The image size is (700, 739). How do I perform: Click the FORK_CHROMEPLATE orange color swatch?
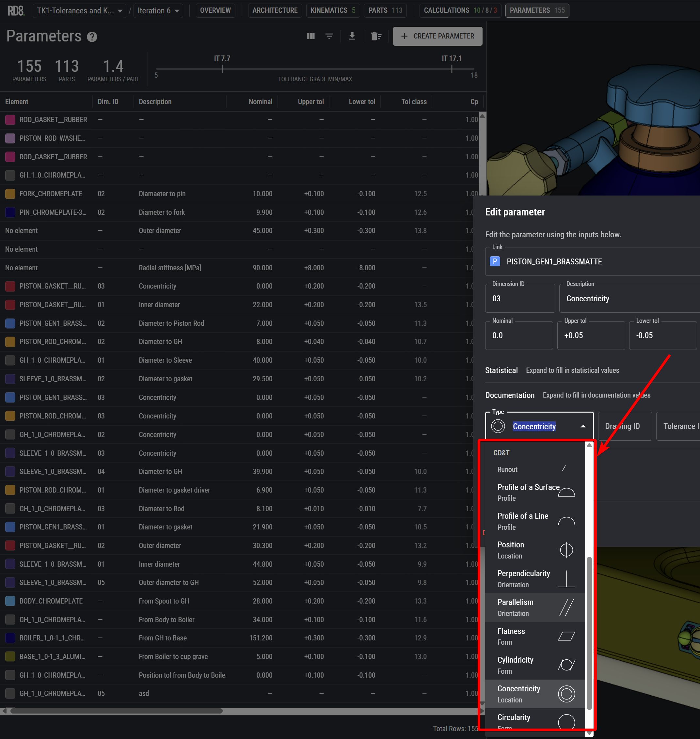(x=10, y=194)
